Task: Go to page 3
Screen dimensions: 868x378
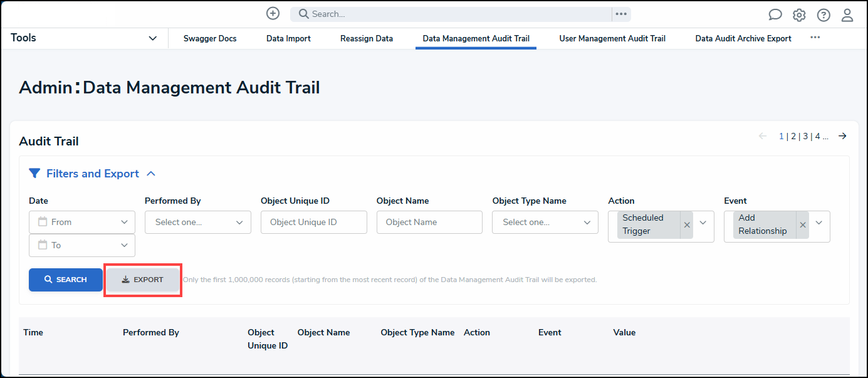Action: (805, 136)
